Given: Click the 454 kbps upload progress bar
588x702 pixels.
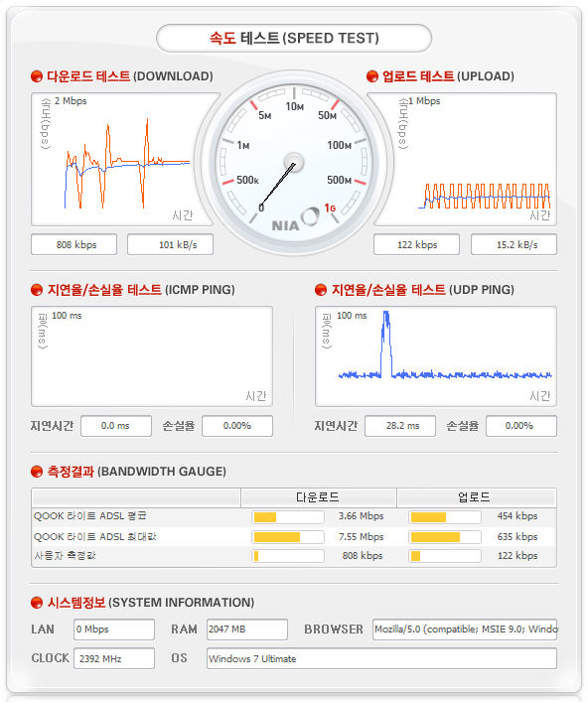Looking at the screenshot, I should (x=445, y=517).
